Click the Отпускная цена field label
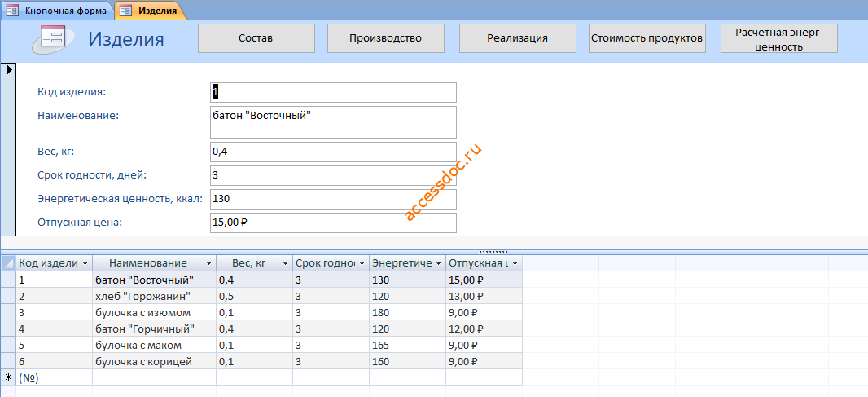This screenshot has height=397, width=868. pos(79,223)
